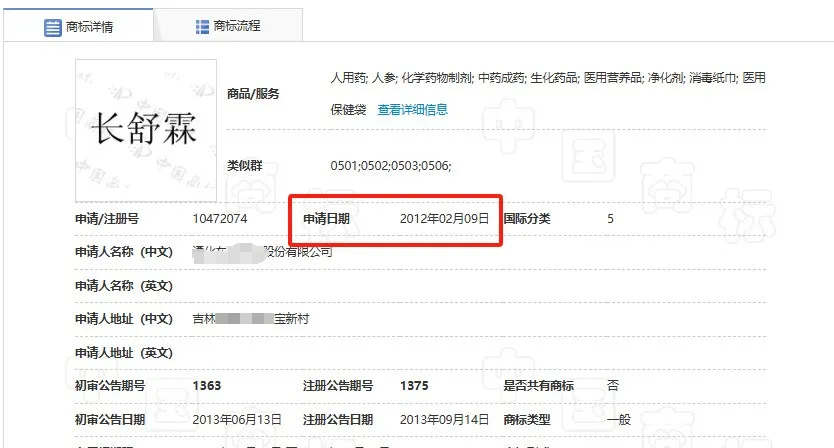Viewport: 834px width, 448px height.
Task: Click the 商标详情 document icon
Action: [x=53, y=27]
